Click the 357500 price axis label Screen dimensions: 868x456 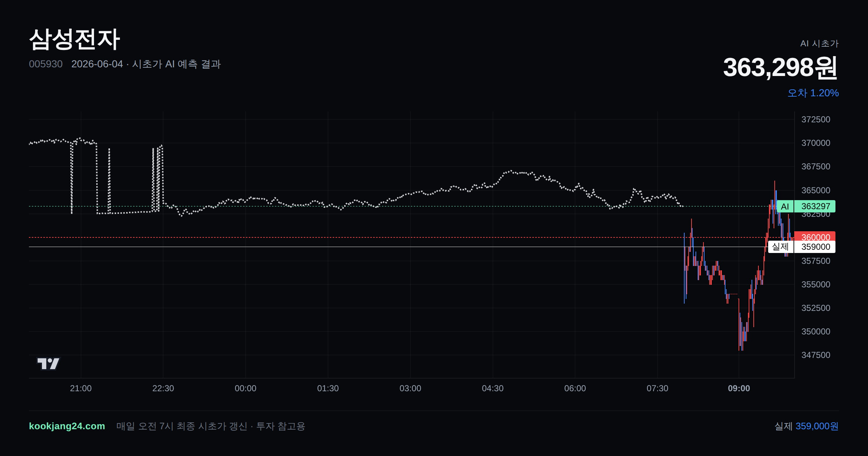click(x=816, y=261)
